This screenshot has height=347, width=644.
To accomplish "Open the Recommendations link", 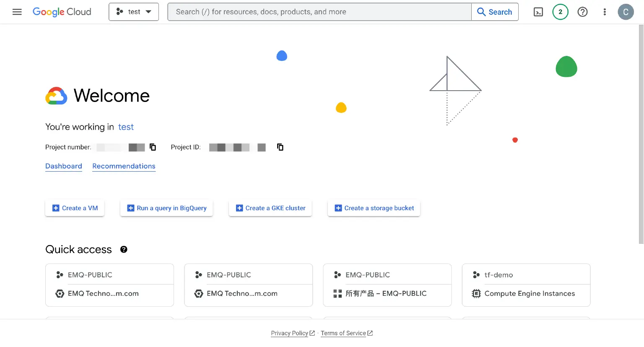I will click(x=124, y=166).
